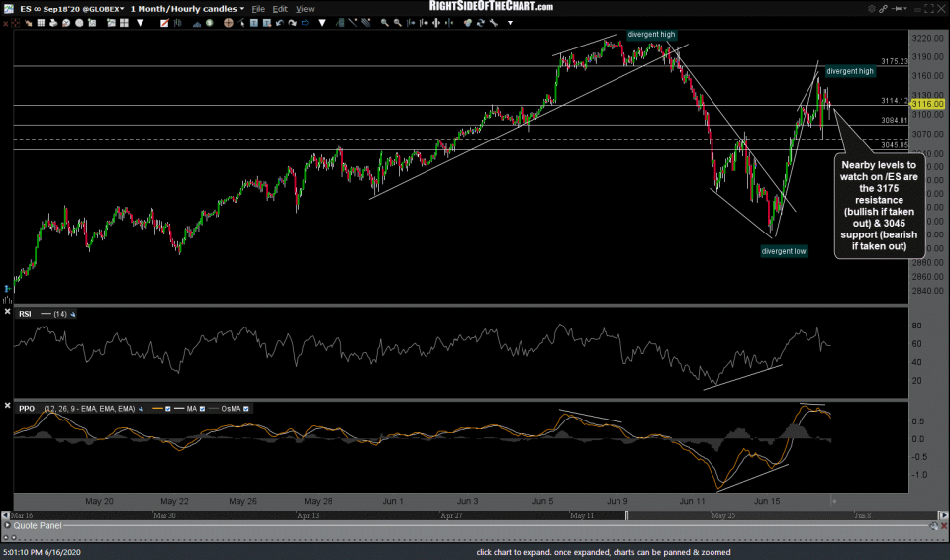Viewport: 950px width, 560px height.
Task: Select the Nearby levels to watch text callout
Action: [x=879, y=206]
